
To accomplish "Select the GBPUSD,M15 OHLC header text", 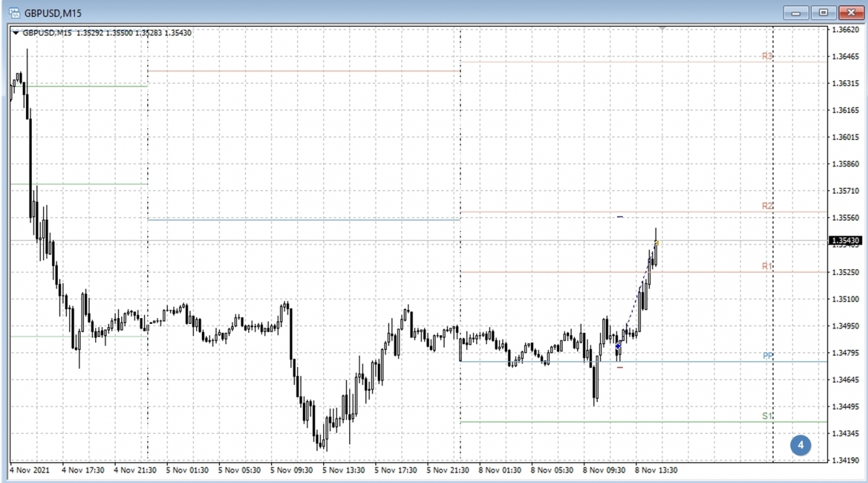I will click(107, 33).
